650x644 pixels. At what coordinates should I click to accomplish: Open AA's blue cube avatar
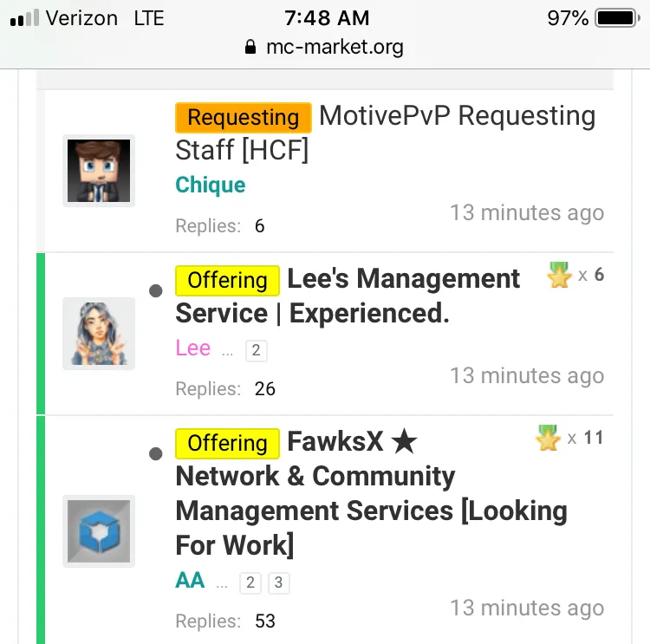pyautogui.click(x=99, y=531)
